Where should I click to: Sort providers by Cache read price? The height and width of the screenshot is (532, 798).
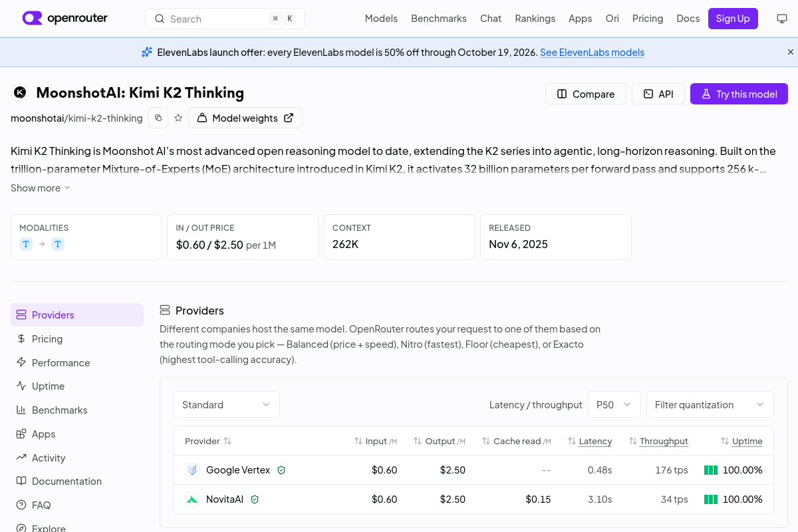[x=517, y=441]
